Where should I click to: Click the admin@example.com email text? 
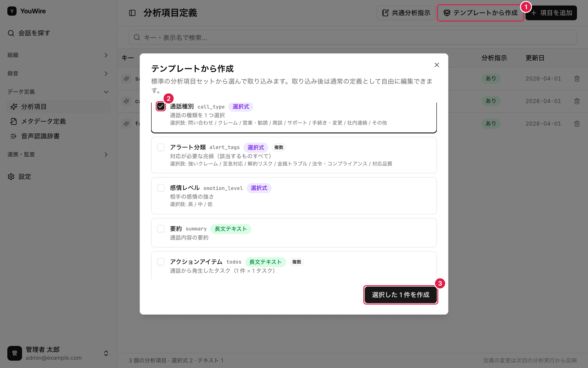point(54,358)
